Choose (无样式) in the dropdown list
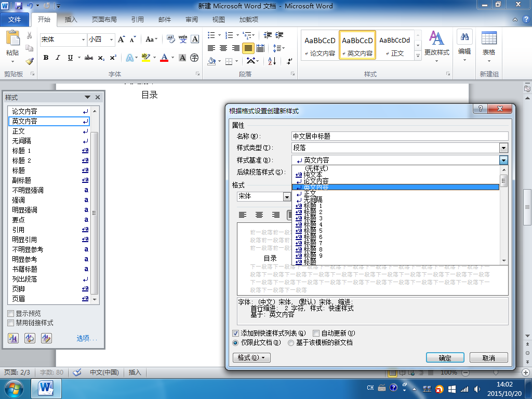Screen dimensions: 532x399 [x=395, y=168]
